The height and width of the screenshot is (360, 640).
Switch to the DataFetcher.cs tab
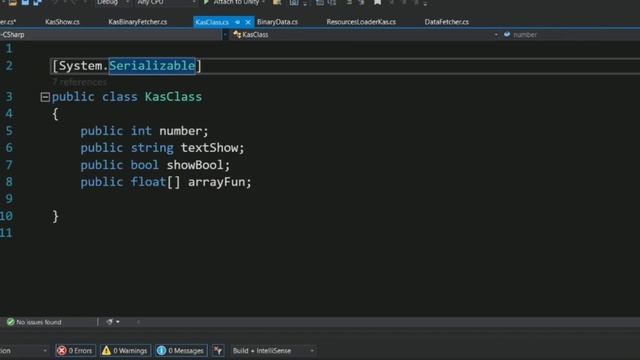(x=446, y=22)
